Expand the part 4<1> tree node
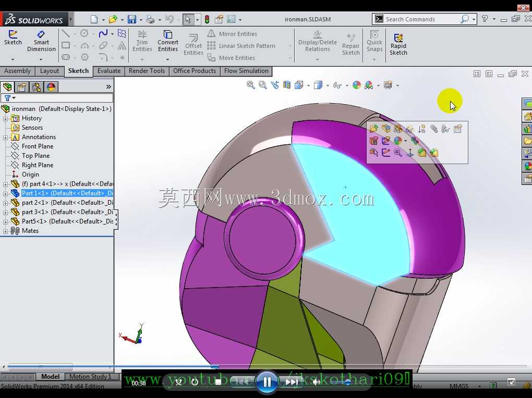 point(5,184)
